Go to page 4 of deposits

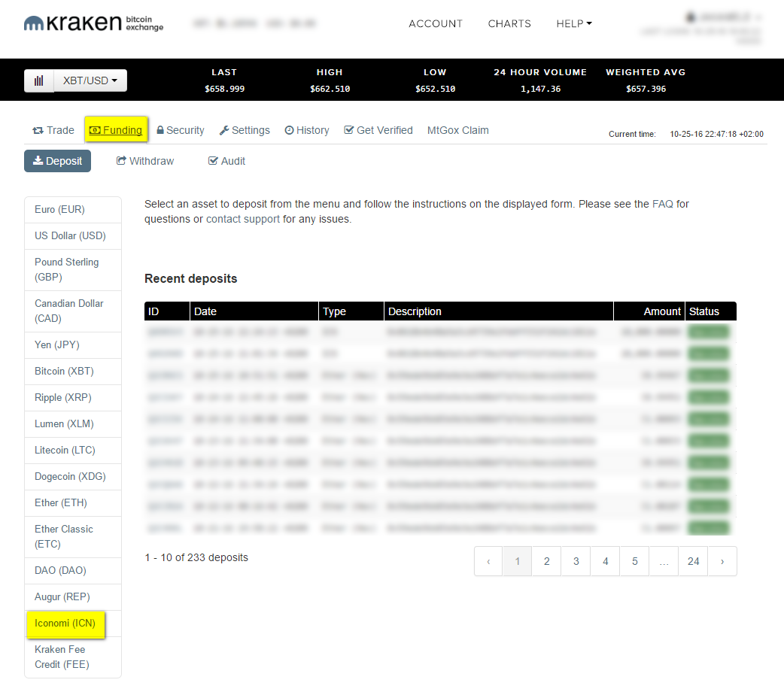605,562
